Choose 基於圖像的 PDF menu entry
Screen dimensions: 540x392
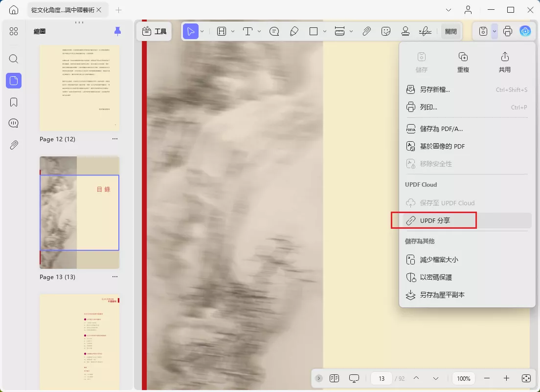click(467, 147)
